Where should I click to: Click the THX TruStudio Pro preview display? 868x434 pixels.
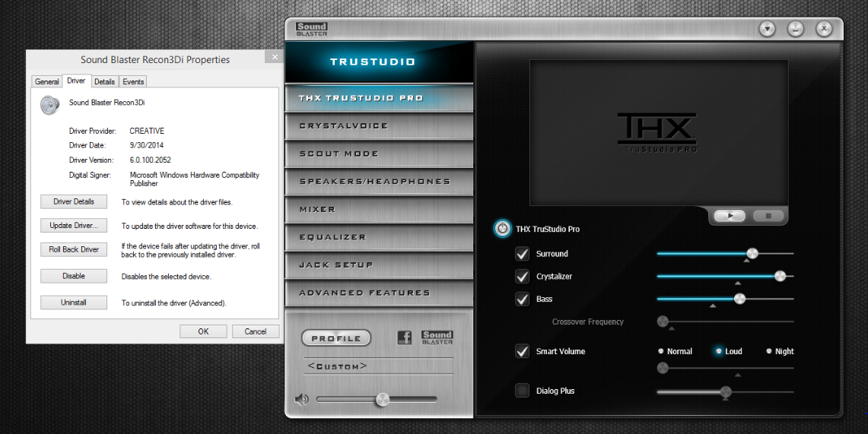point(659,133)
